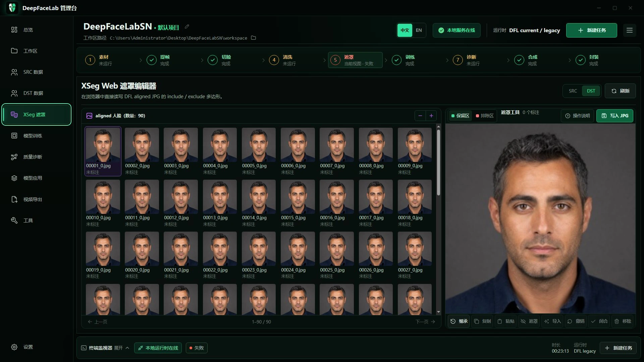Click the 刷新 refresh button
Viewport: 644px width, 362px height.
point(620,91)
